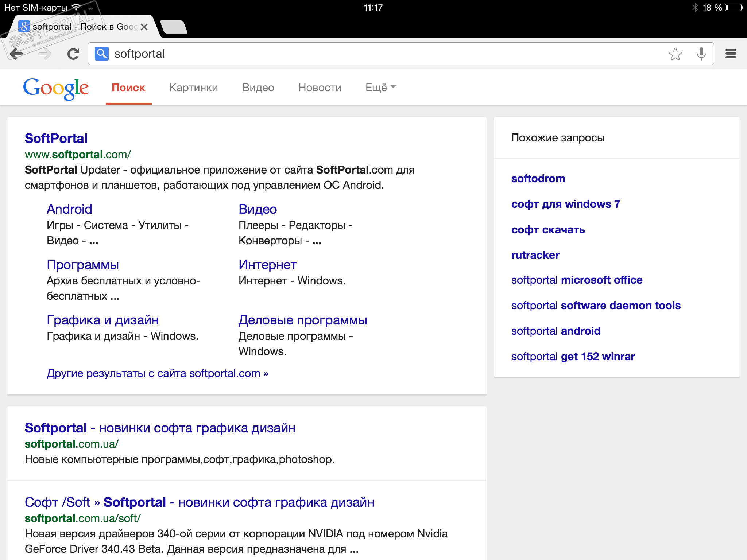Open the Chrome hamburger menu
Image resolution: width=747 pixels, height=560 pixels.
point(731,54)
